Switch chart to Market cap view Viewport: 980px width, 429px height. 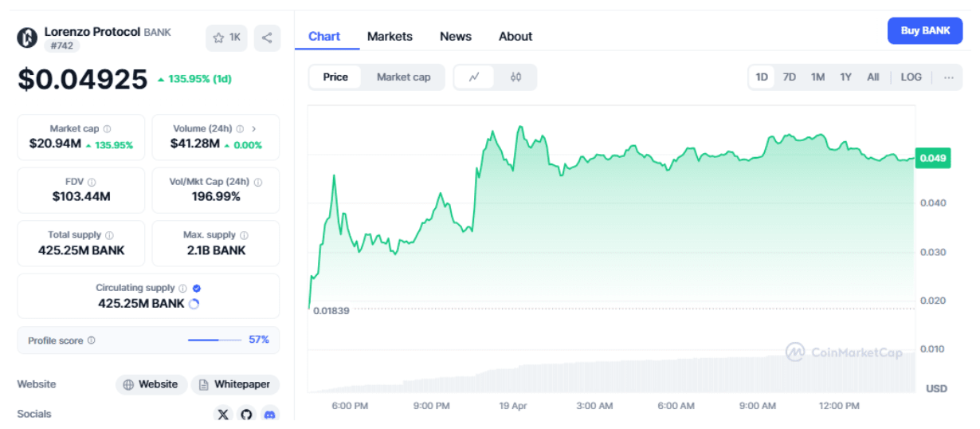click(x=403, y=77)
